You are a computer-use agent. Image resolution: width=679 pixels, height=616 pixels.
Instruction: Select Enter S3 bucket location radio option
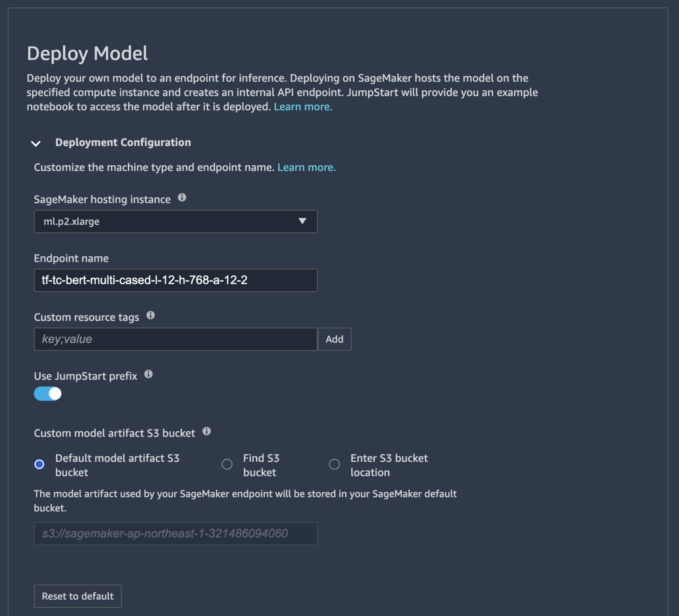pos(335,464)
